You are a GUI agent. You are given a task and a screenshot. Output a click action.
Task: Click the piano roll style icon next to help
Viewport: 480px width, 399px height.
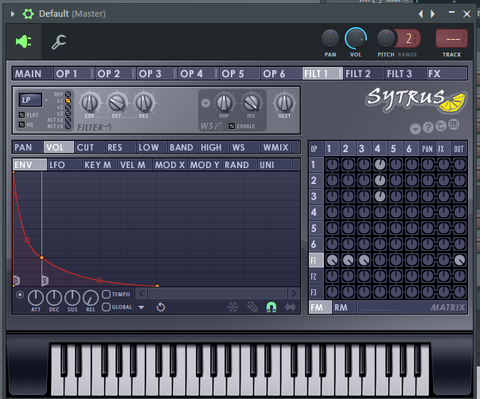point(454,125)
